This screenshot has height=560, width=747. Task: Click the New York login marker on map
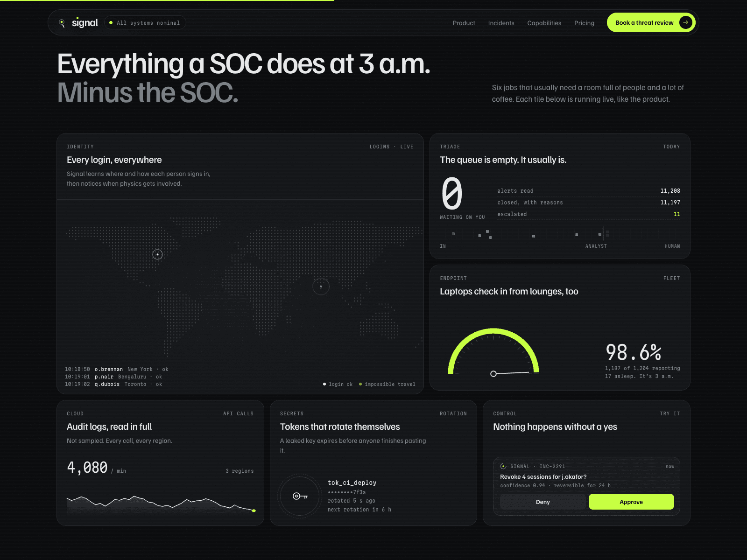coord(157,254)
